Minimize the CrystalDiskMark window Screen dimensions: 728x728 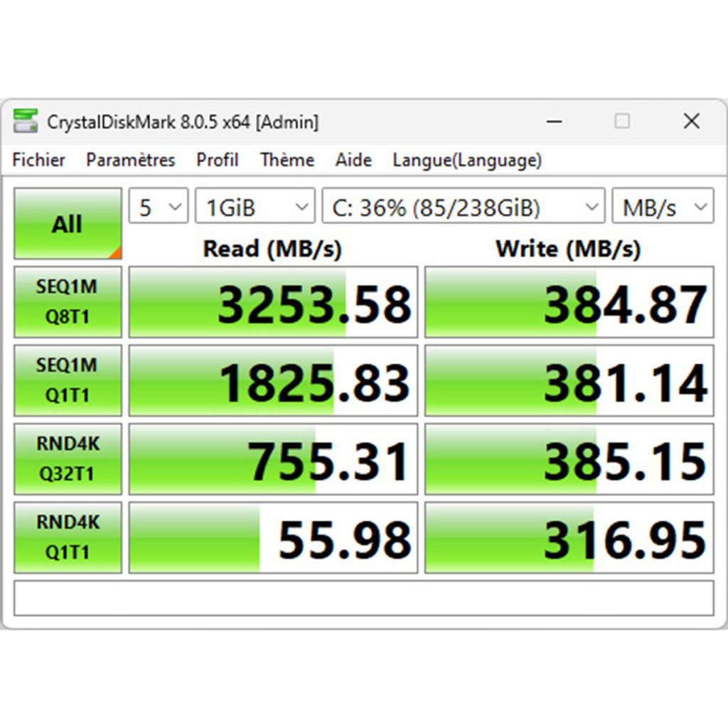tap(554, 122)
